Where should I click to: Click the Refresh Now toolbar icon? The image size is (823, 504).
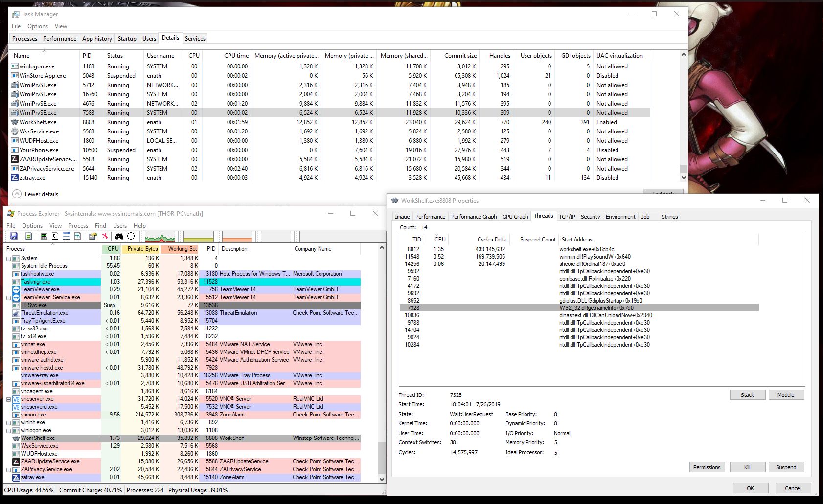[x=29, y=236]
